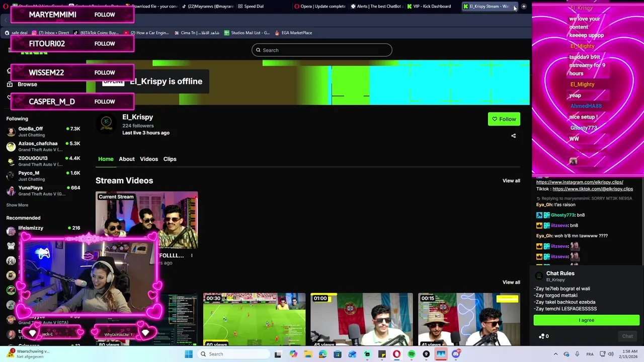Open Cima Tn bookmark

[x=197, y=33]
